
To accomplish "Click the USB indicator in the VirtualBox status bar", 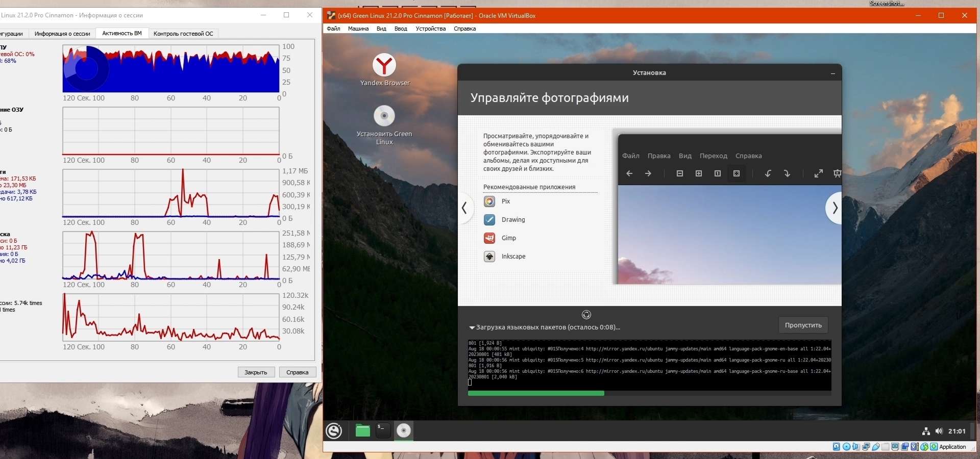I will 876,447.
